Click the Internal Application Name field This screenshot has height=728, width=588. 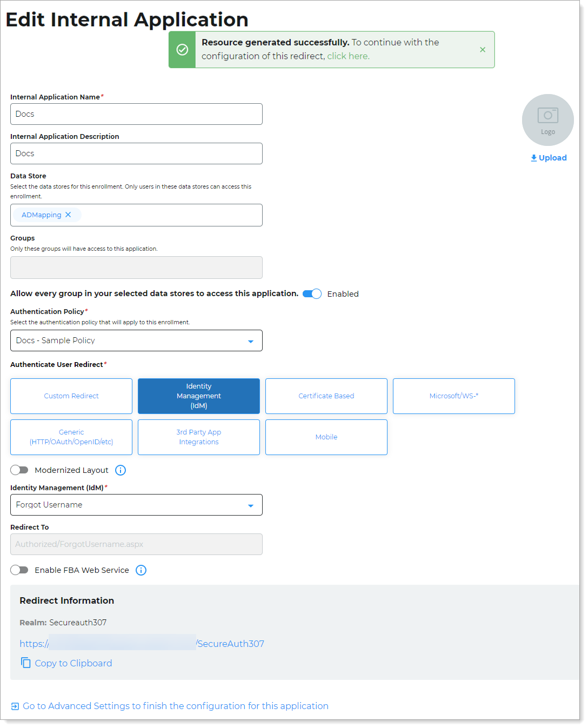click(136, 114)
